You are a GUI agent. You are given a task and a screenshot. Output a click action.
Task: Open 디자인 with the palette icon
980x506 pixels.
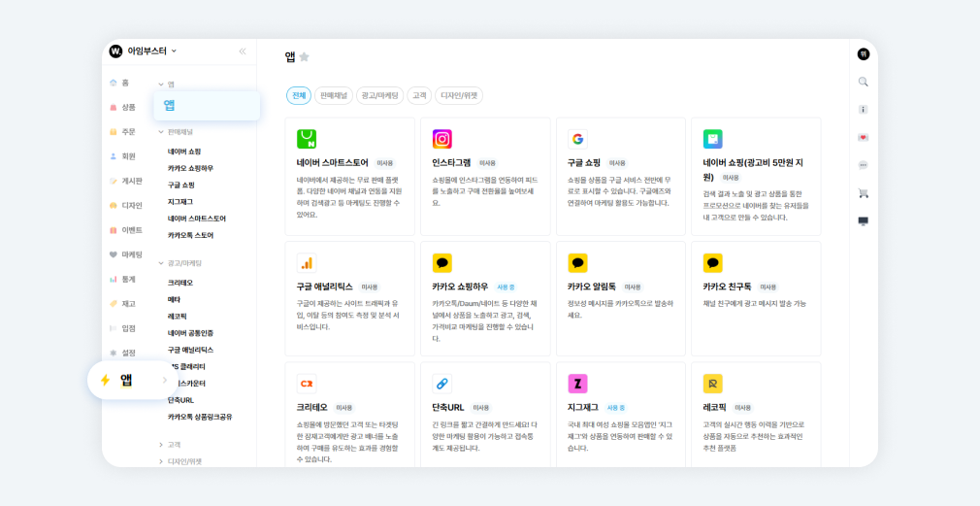click(125, 205)
